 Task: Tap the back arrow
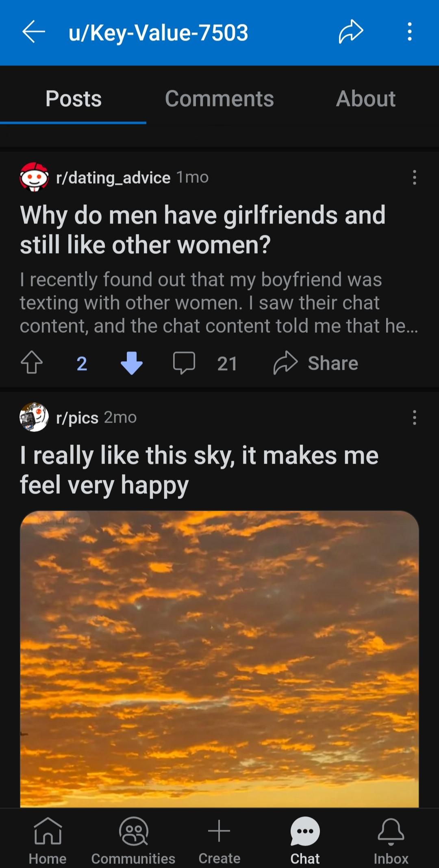33,32
